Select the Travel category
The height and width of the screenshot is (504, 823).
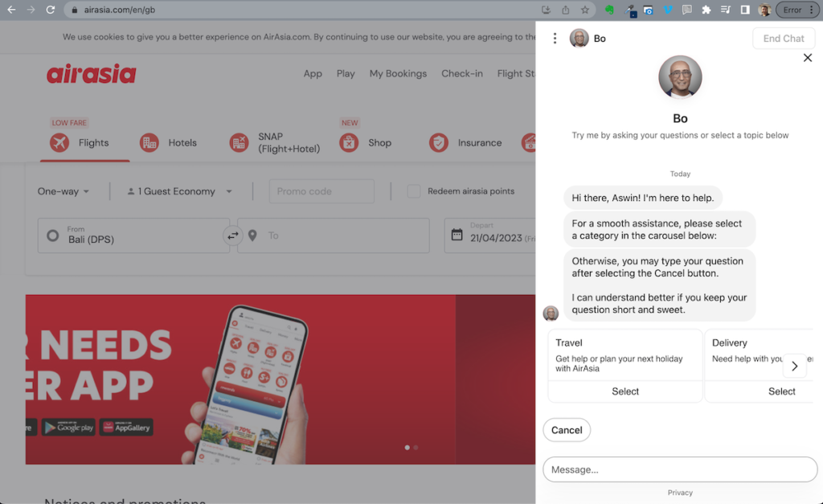coord(625,391)
